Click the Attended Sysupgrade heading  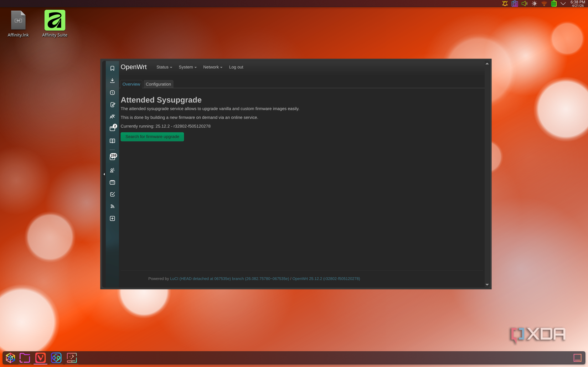point(161,100)
